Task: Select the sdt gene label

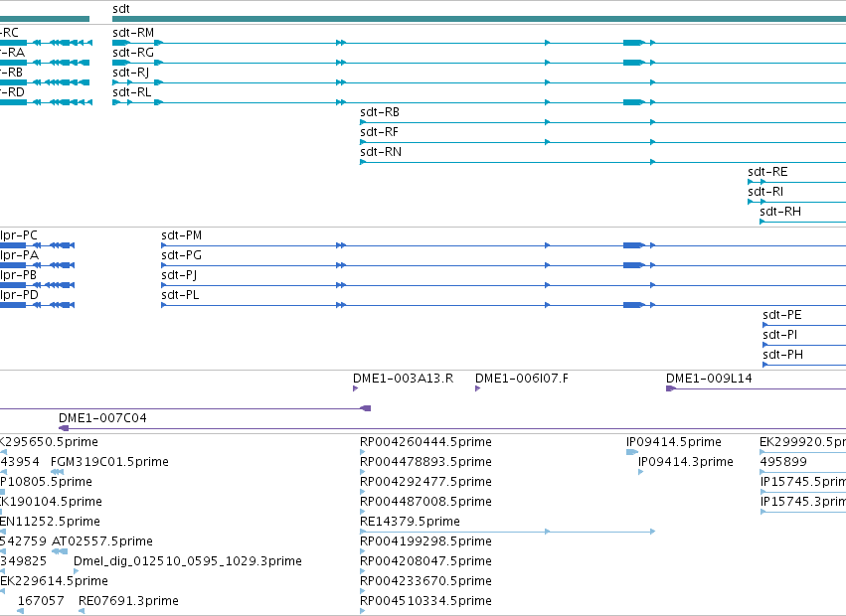Action: coord(121,9)
